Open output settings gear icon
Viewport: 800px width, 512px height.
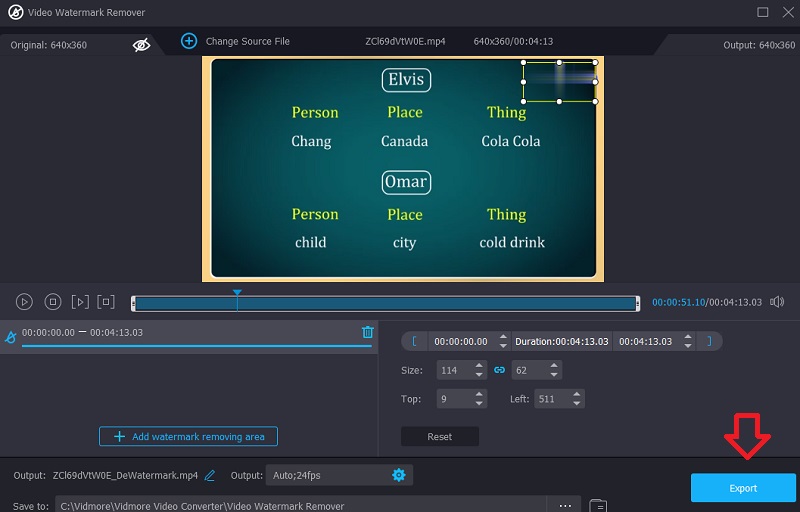coord(399,475)
